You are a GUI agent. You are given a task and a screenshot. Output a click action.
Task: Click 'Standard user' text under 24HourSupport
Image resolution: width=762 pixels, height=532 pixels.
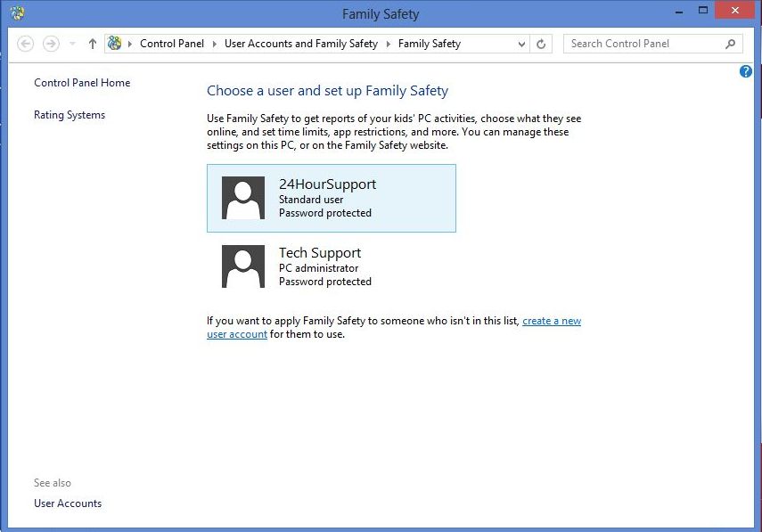pos(311,200)
